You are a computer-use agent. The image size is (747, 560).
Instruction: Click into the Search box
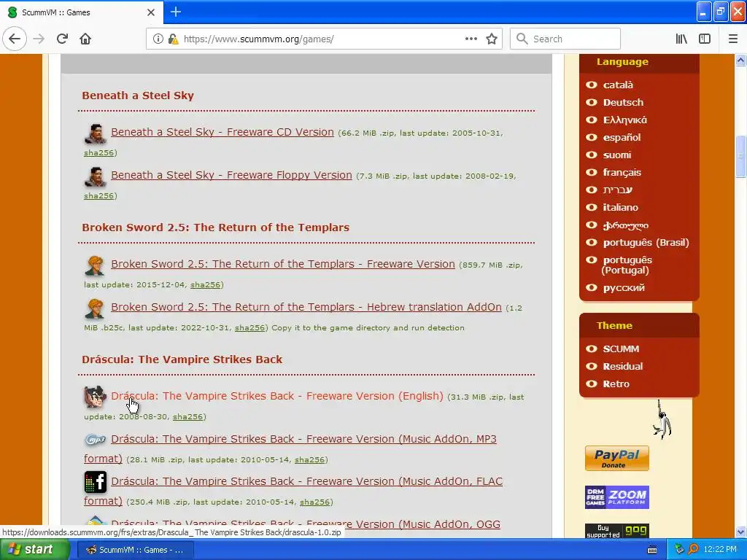pos(565,39)
